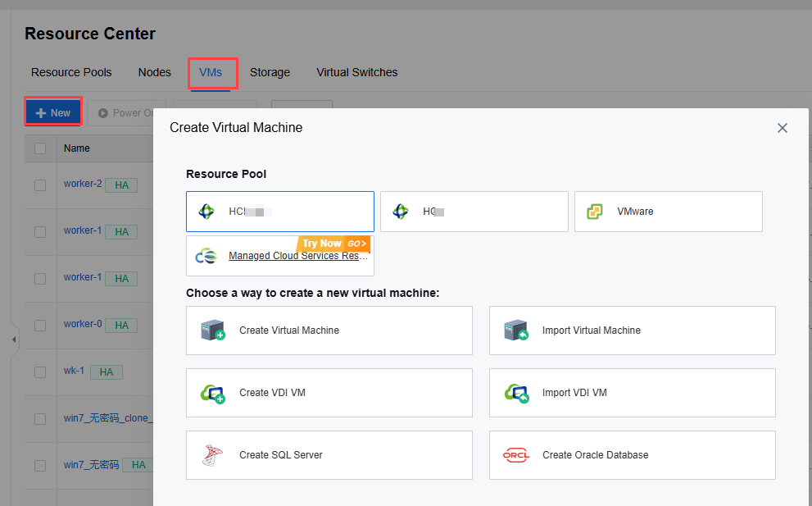Click the New button
This screenshot has height=506, width=812.
pyautogui.click(x=52, y=112)
